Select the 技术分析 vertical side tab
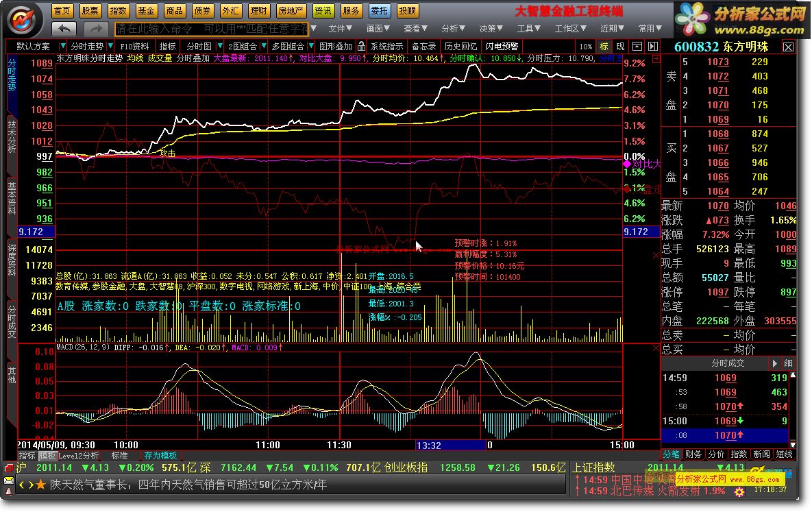This screenshot has width=812, height=512. pos(12,137)
